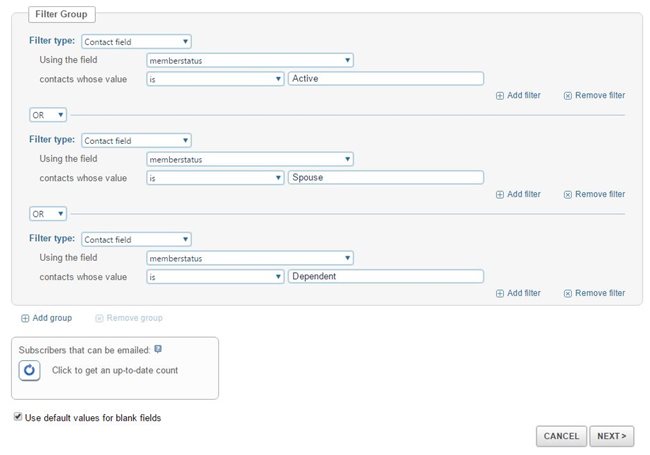Open the first OR operator dropdown
The width and height of the screenshot is (650, 455).
48,115
